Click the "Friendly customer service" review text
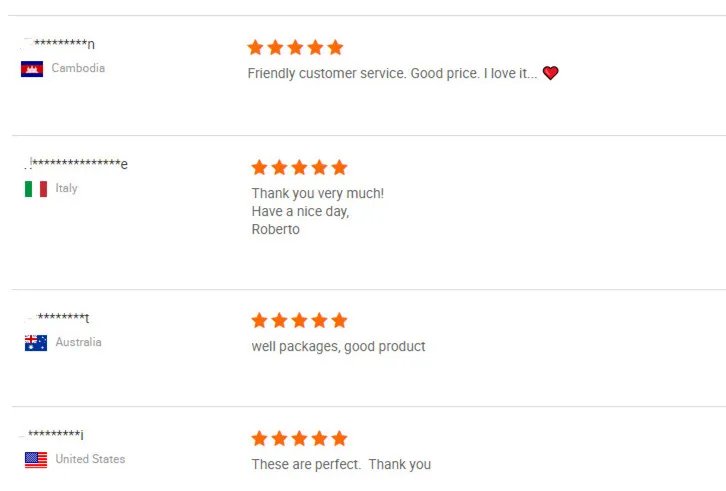The image size is (726, 491). point(392,73)
